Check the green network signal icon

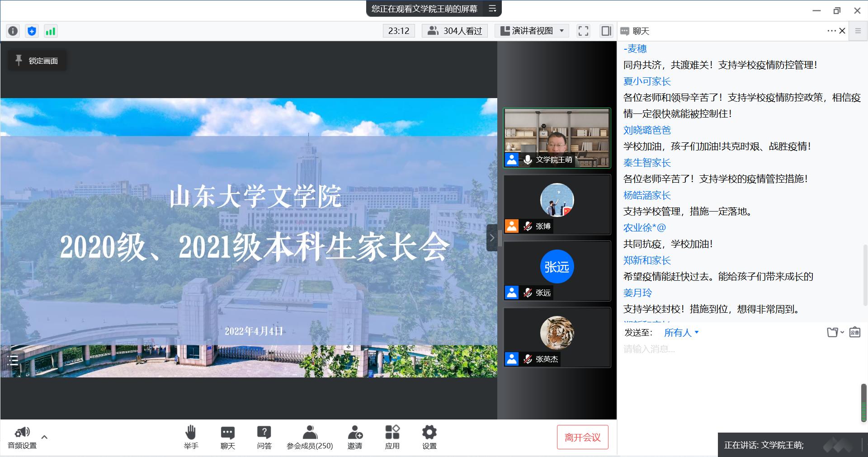pos(50,31)
